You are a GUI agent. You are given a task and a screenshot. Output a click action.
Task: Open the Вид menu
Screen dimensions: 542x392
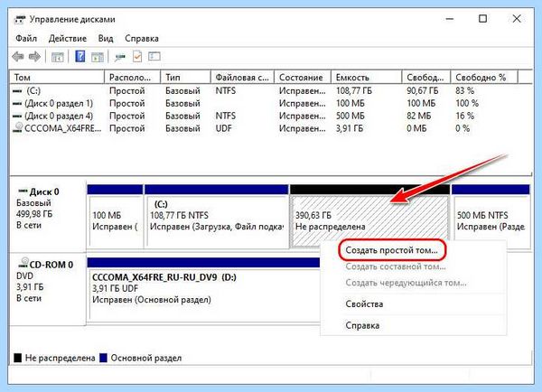[106, 38]
